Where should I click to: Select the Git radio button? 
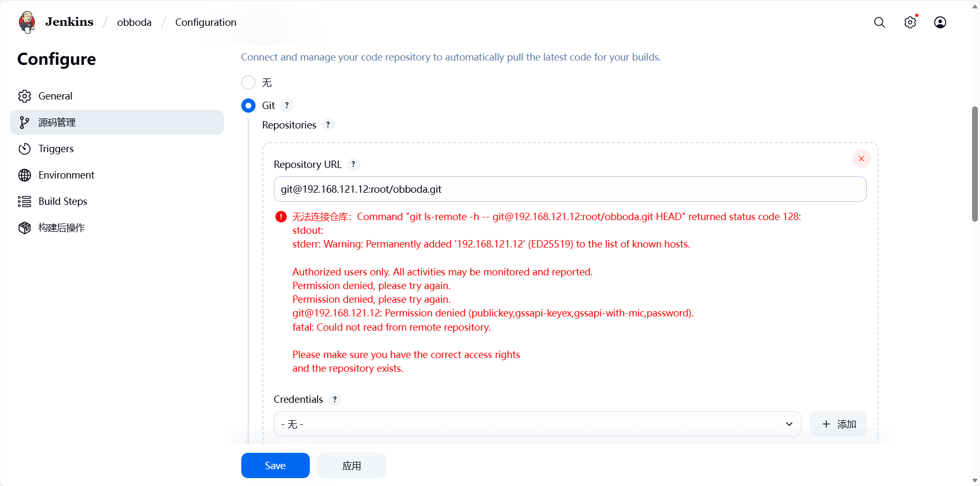click(x=248, y=105)
